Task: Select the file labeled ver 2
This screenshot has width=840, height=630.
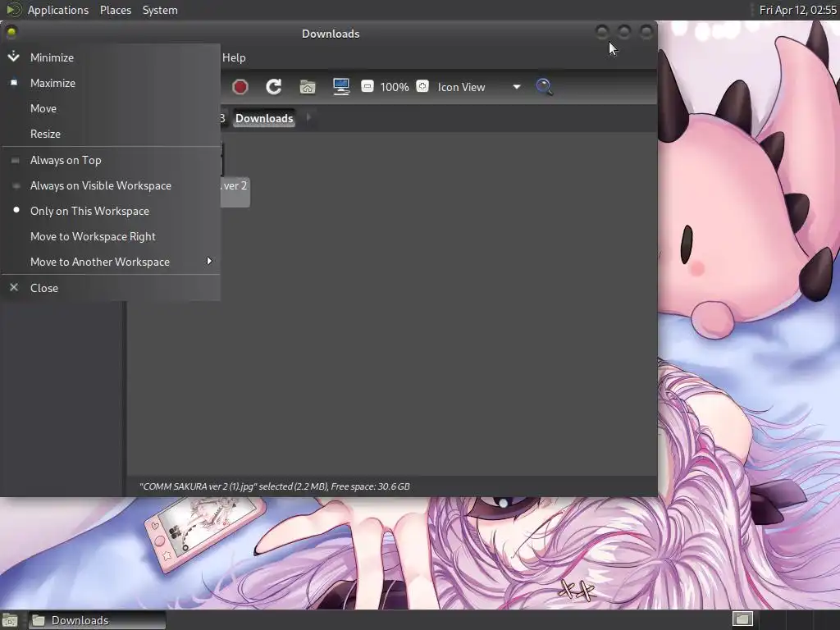Action: (x=235, y=192)
